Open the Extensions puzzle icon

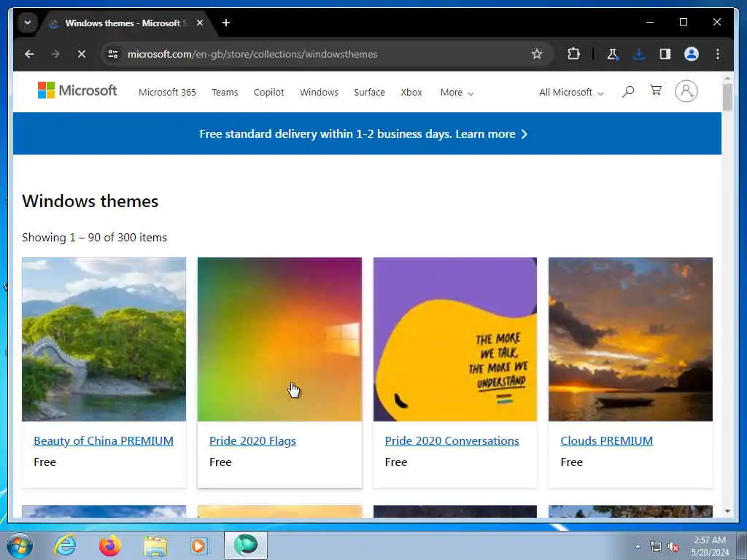tap(573, 54)
